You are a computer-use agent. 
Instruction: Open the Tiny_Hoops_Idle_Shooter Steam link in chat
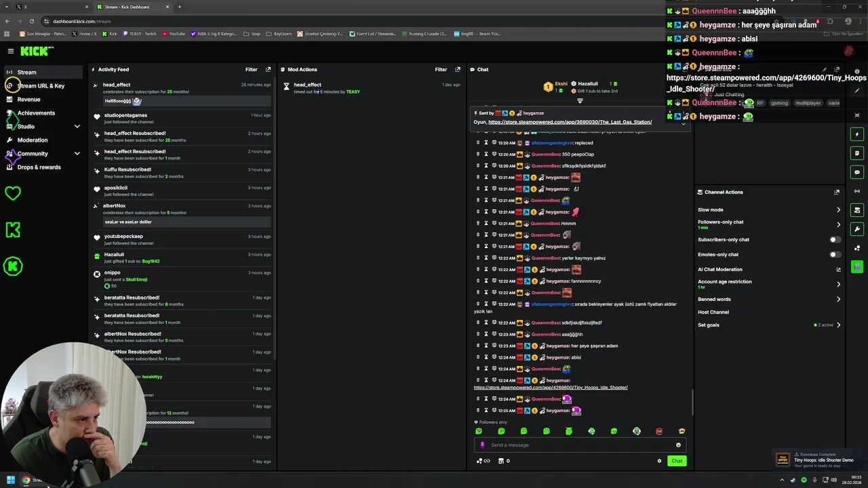tap(551, 388)
